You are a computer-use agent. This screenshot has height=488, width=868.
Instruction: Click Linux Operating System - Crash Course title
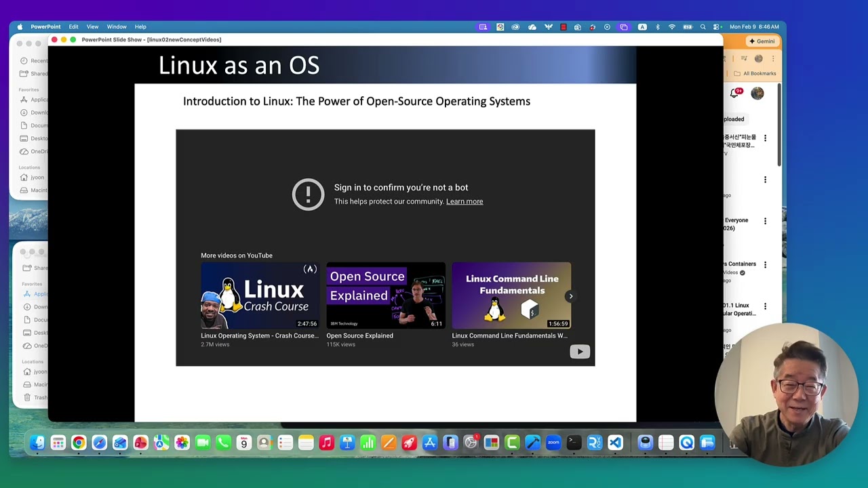260,335
